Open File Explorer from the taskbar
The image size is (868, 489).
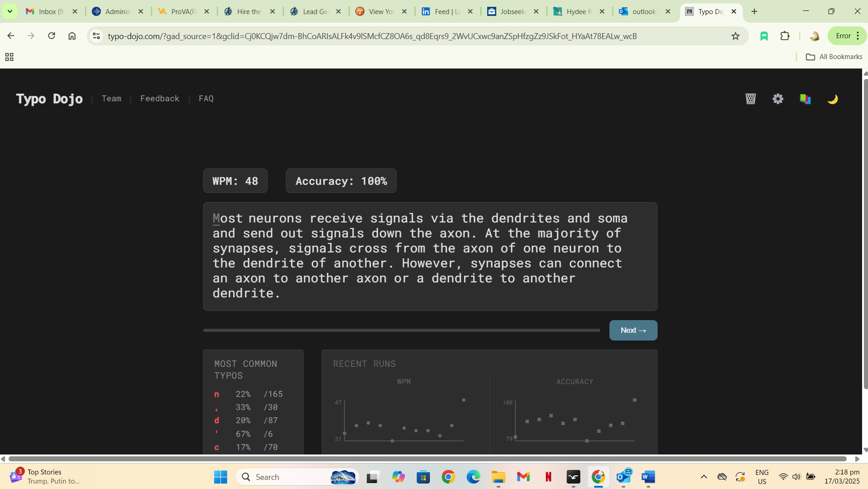coord(498,477)
